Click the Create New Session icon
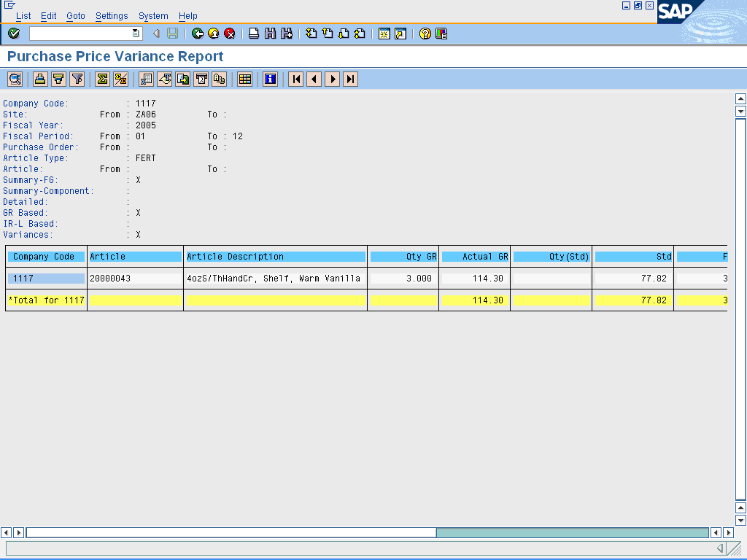747x560 pixels. (384, 34)
